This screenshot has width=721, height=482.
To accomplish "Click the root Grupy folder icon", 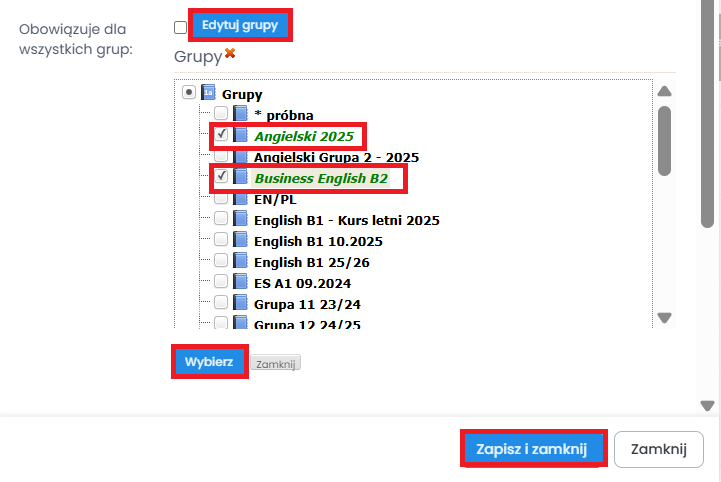I will click(x=208, y=93).
